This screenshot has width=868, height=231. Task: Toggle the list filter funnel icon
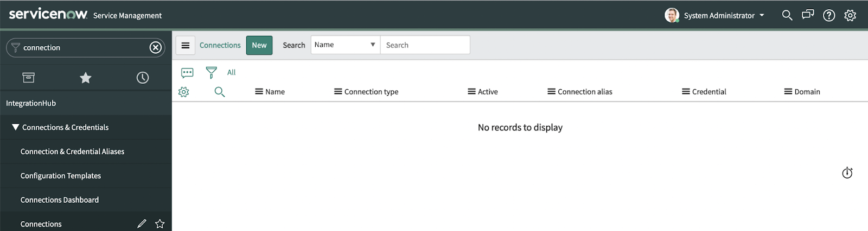pos(212,72)
